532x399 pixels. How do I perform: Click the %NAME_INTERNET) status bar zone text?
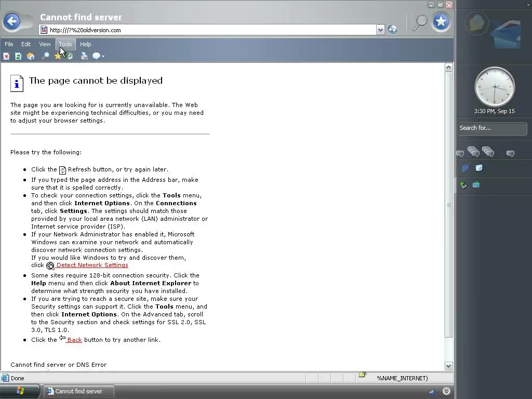403,378
